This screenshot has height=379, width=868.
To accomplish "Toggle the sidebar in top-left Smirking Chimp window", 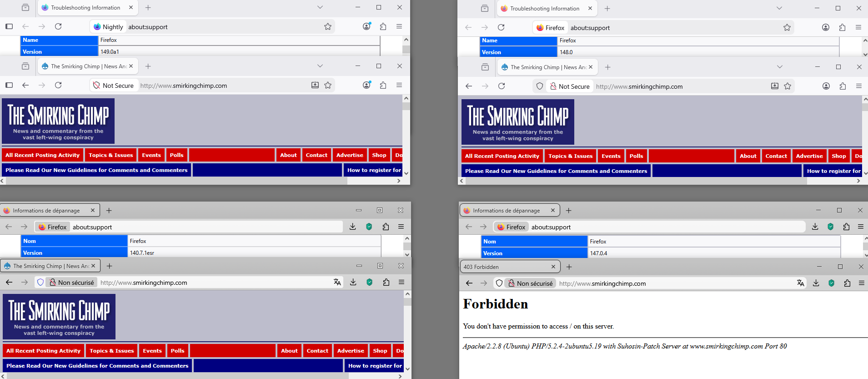I will 9,85.
